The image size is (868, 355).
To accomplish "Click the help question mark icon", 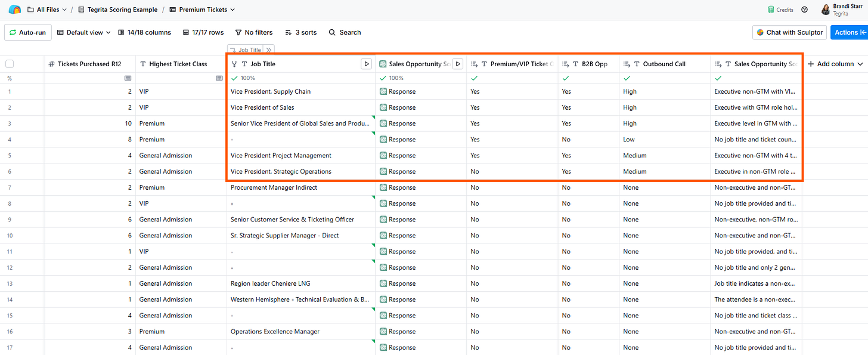I will [x=804, y=10].
